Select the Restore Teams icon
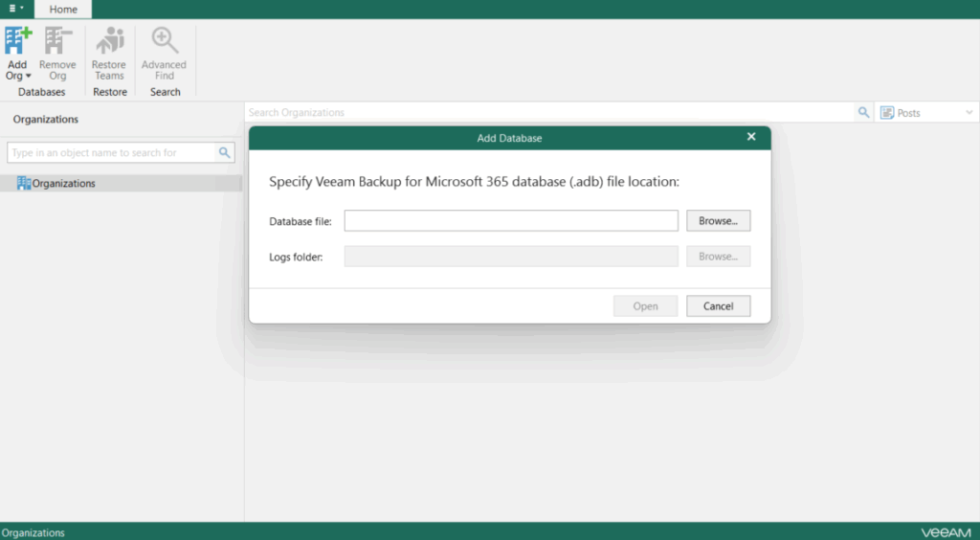Image resolution: width=980 pixels, height=540 pixels. [x=109, y=42]
